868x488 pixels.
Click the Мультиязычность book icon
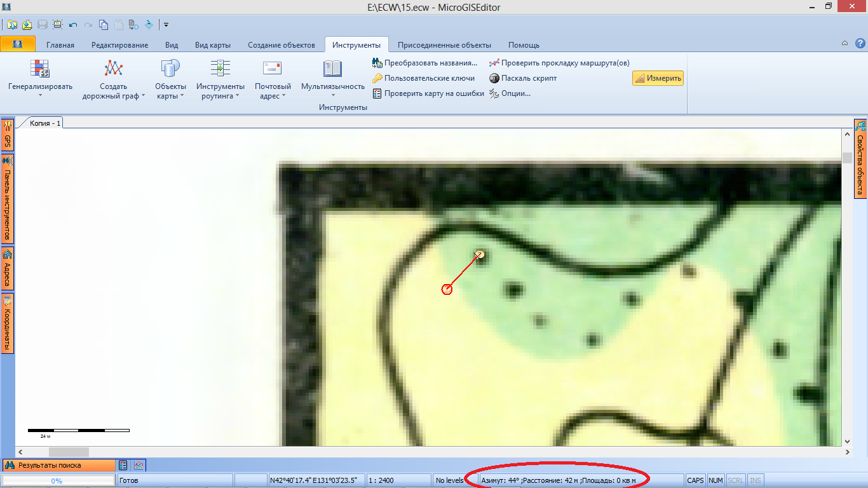pos(332,69)
